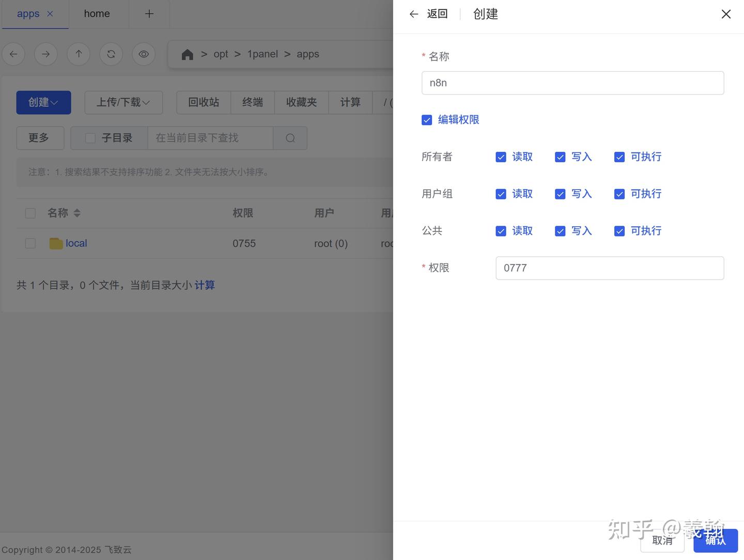Screen dimensions: 744x560
Task: Click the search magnifier icon
Action: [x=290, y=138]
